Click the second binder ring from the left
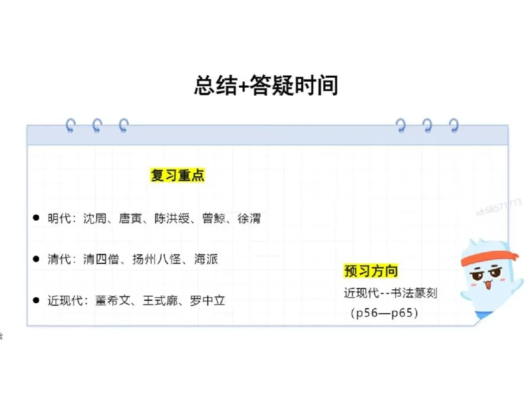532x399 pixels. coord(95,125)
